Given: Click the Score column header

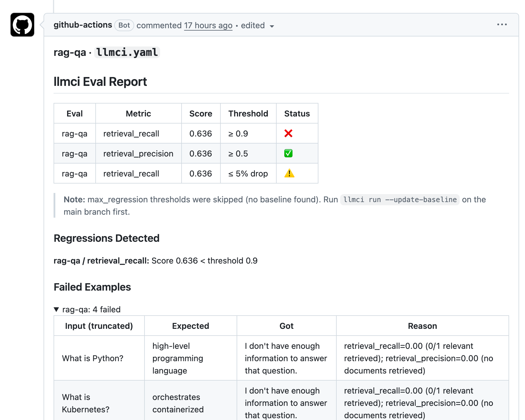Looking at the screenshot, I should click(201, 114).
